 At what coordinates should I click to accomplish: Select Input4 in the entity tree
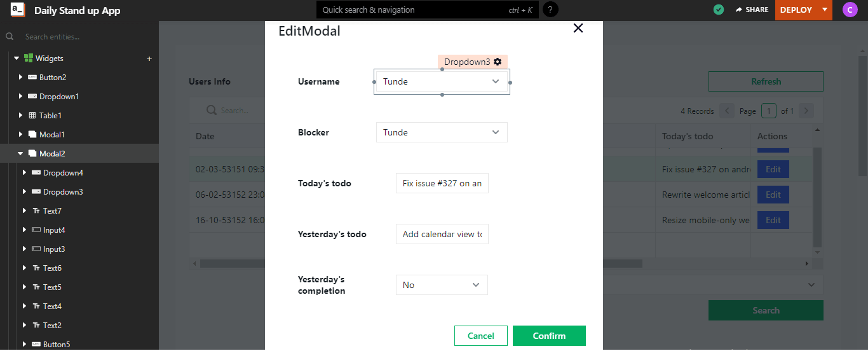[x=54, y=230]
